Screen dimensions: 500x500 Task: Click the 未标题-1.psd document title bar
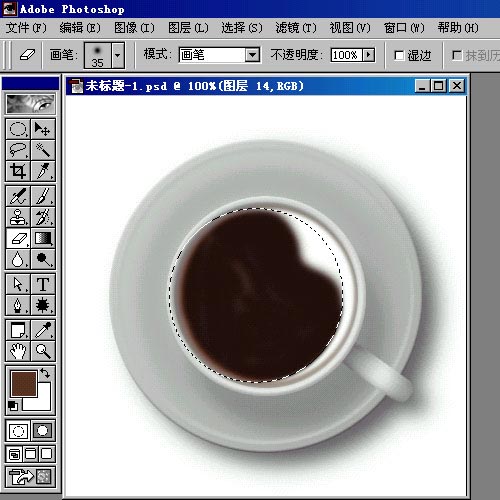[266, 86]
